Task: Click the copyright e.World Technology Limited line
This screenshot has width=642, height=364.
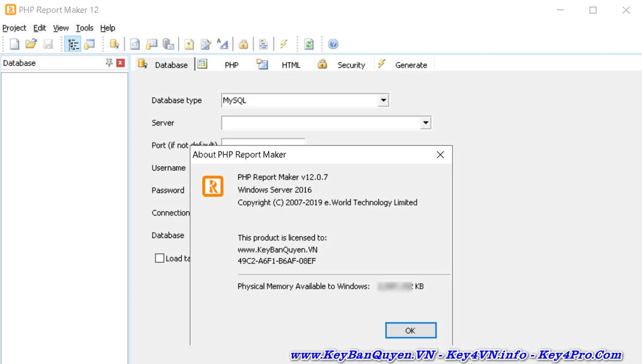Action: tap(327, 203)
